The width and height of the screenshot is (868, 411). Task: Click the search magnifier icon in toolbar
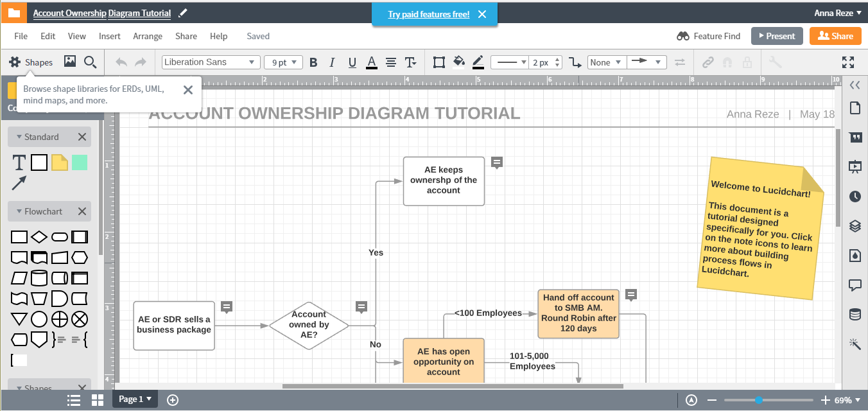pyautogui.click(x=91, y=62)
